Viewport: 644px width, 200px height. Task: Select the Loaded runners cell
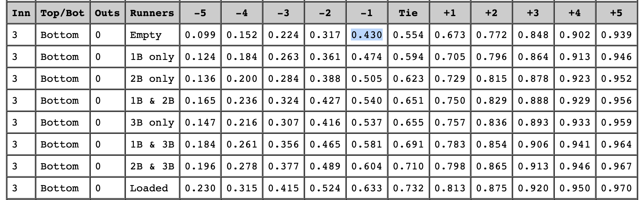coord(149,188)
